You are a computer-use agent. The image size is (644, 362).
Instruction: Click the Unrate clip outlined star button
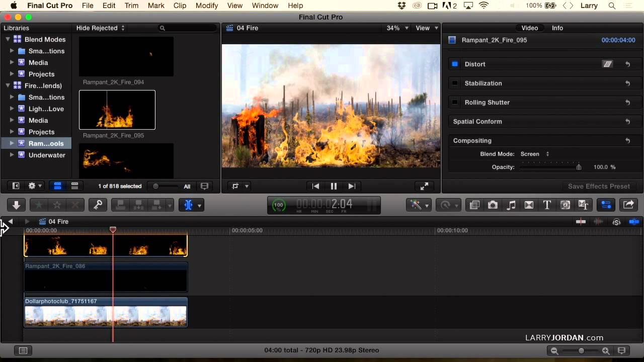click(x=57, y=205)
